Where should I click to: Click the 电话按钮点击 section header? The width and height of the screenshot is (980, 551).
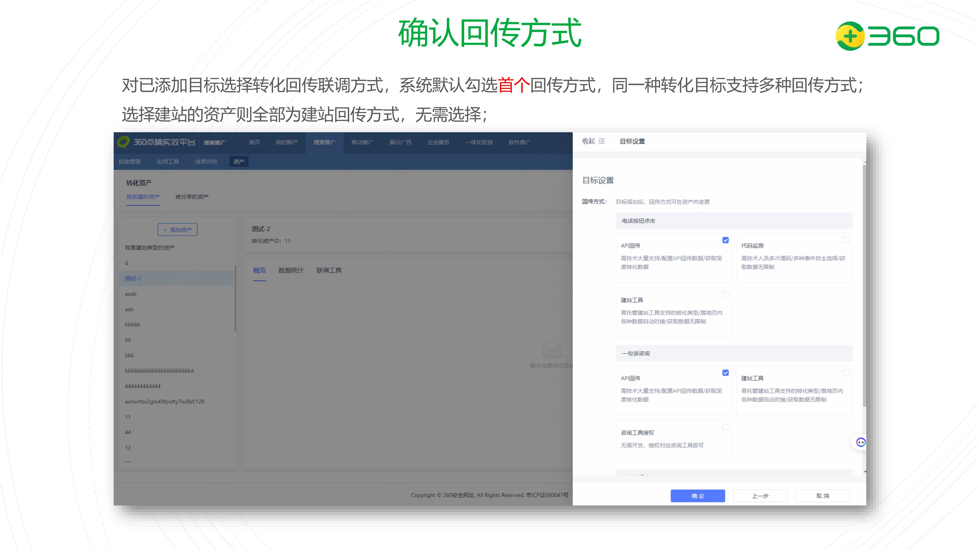point(734,221)
